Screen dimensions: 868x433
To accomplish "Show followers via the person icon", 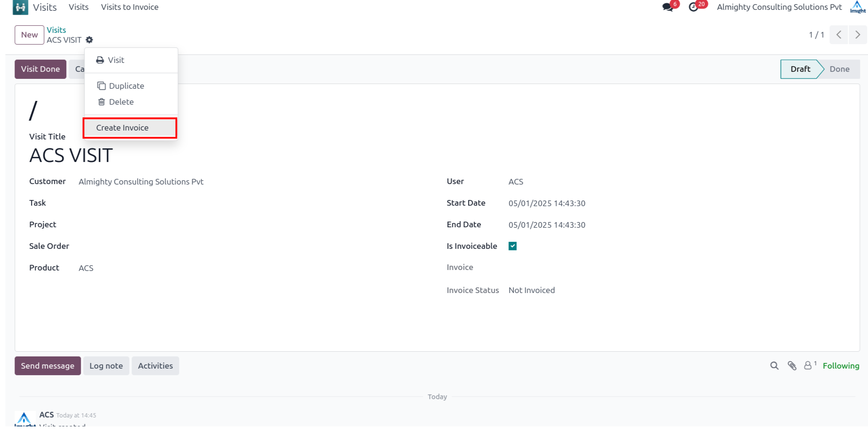I will tap(808, 365).
